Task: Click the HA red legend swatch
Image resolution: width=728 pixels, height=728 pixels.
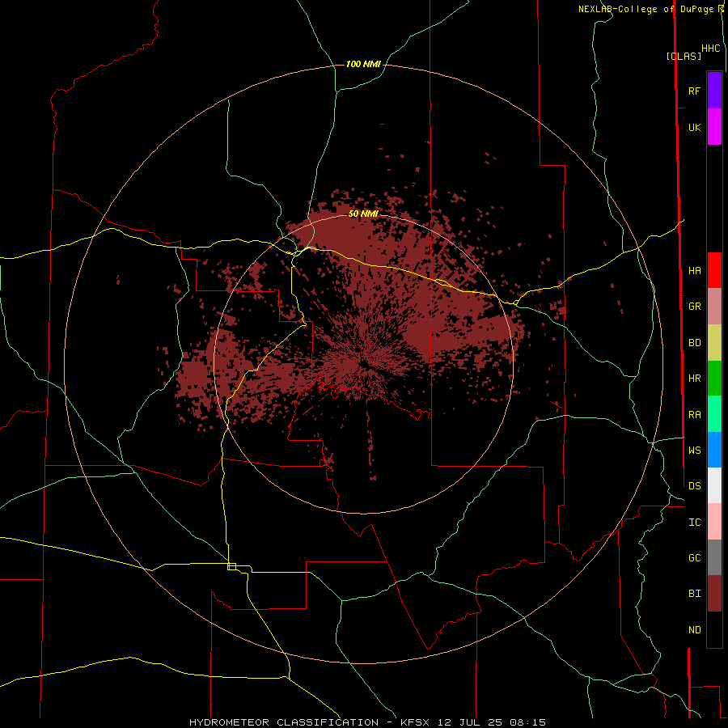Action: 714,270
